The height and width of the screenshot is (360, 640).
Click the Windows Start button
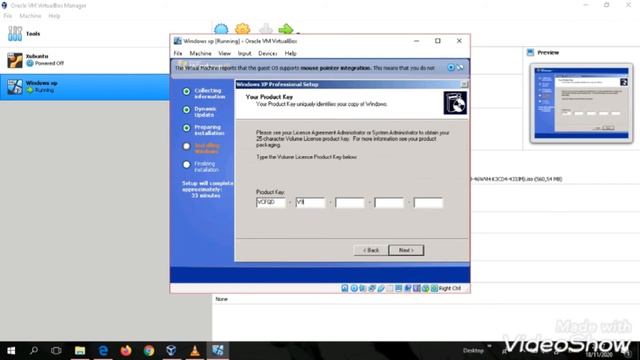coord(11,350)
